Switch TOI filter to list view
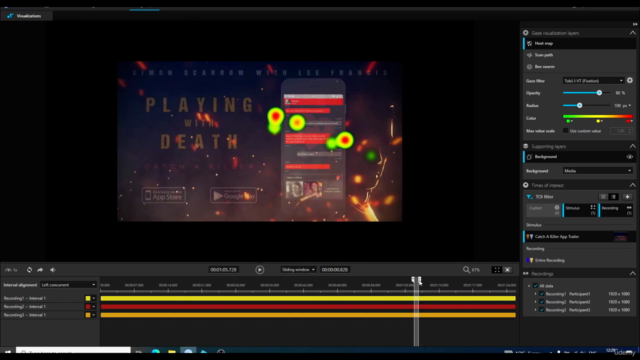Screen dimensions: 640x360 coord(603,197)
